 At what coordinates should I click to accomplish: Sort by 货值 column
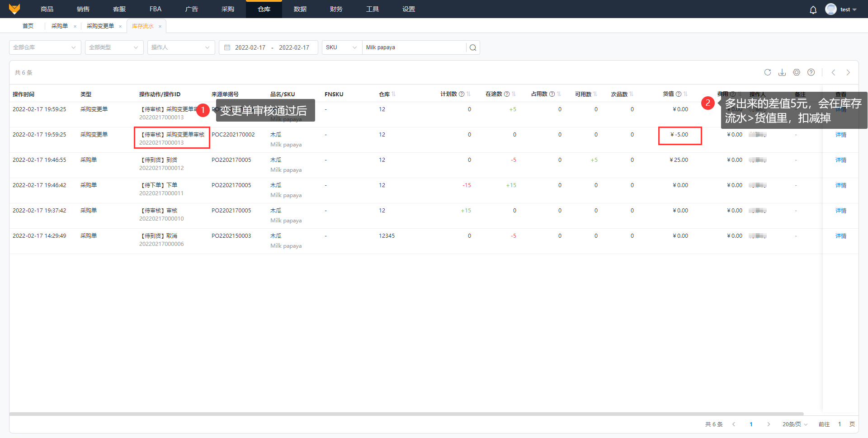pyautogui.click(x=685, y=94)
